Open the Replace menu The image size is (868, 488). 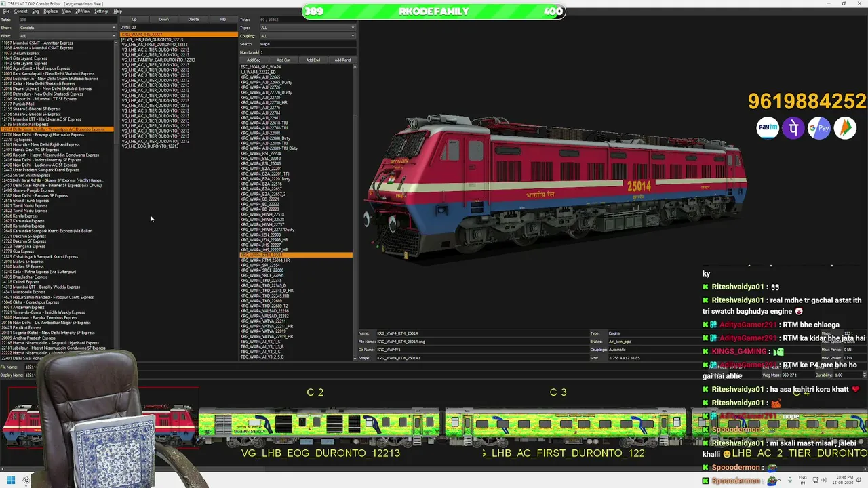pos(50,12)
